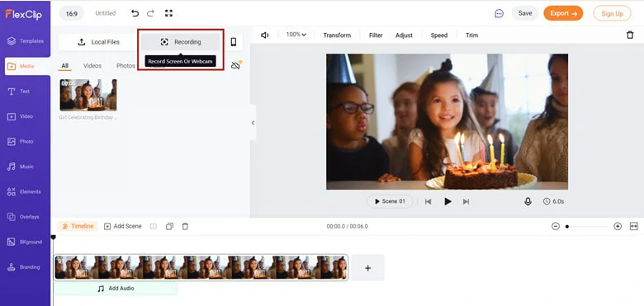Upload from Local Files

click(98, 42)
